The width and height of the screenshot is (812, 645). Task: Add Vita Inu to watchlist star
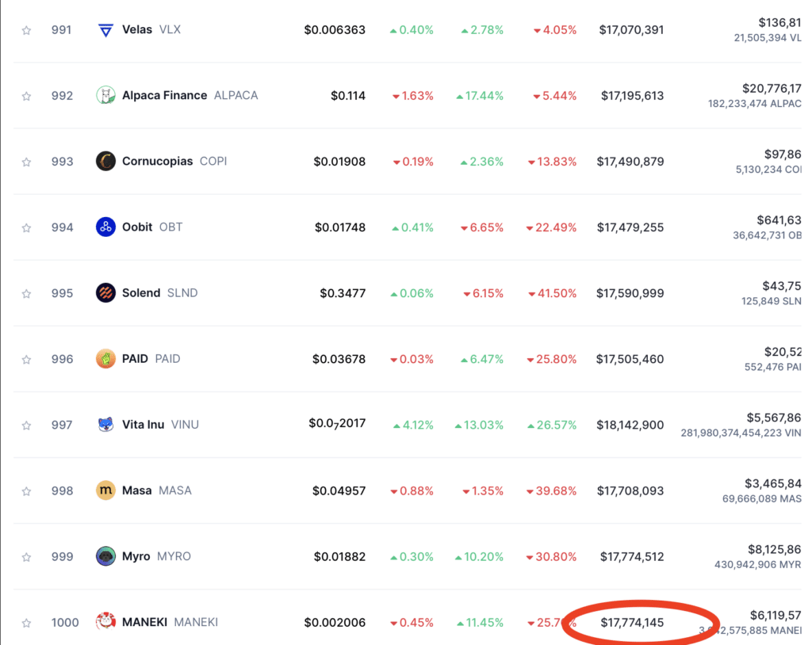tap(26, 425)
